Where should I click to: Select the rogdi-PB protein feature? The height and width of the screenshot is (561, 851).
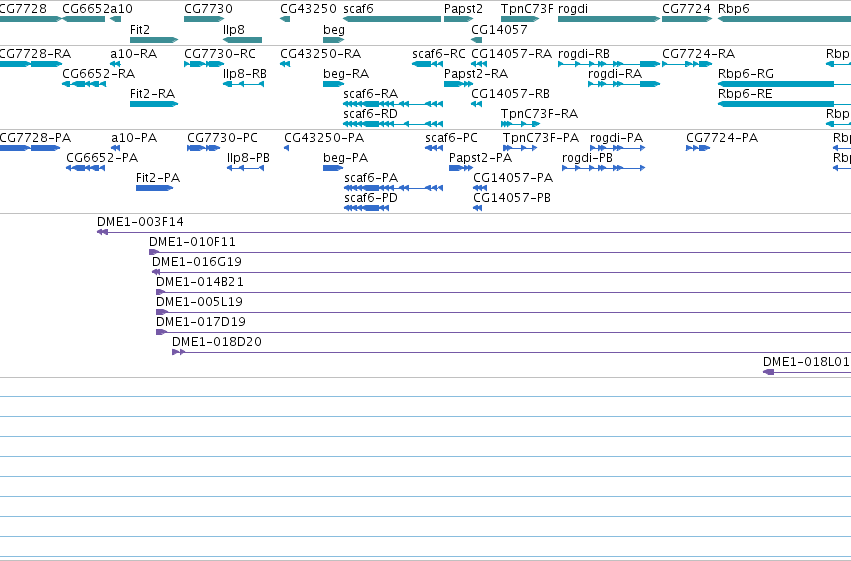(604, 168)
